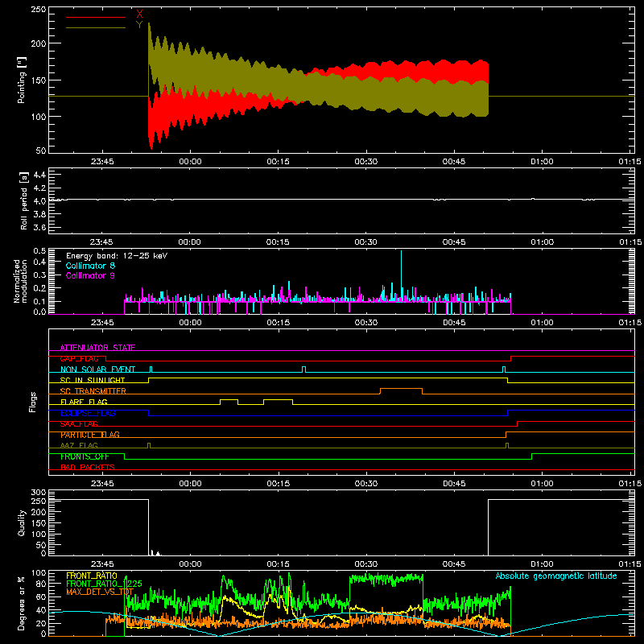Click the 'Absolute geomagnetic latitude' label
This screenshot has height=644, width=644.
click(x=556, y=576)
